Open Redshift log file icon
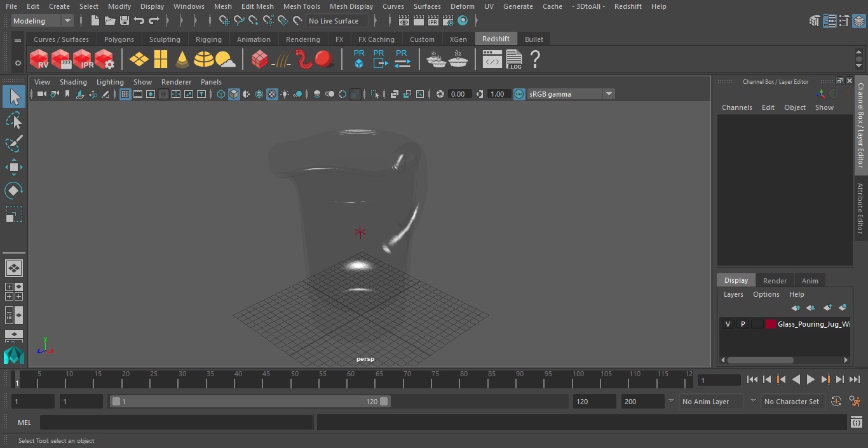Viewport: 868px width, 448px height. click(513, 59)
